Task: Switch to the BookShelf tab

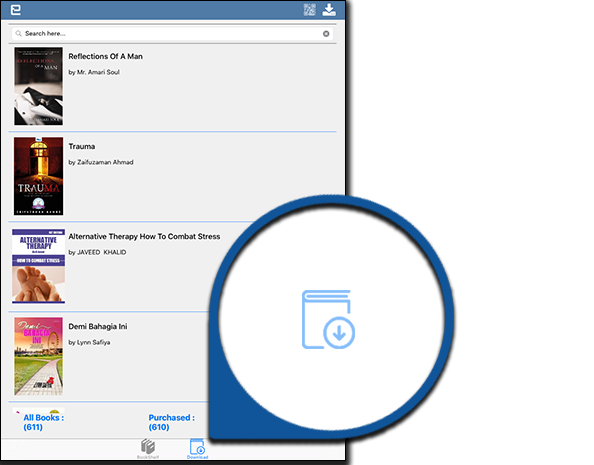Action: click(148, 449)
